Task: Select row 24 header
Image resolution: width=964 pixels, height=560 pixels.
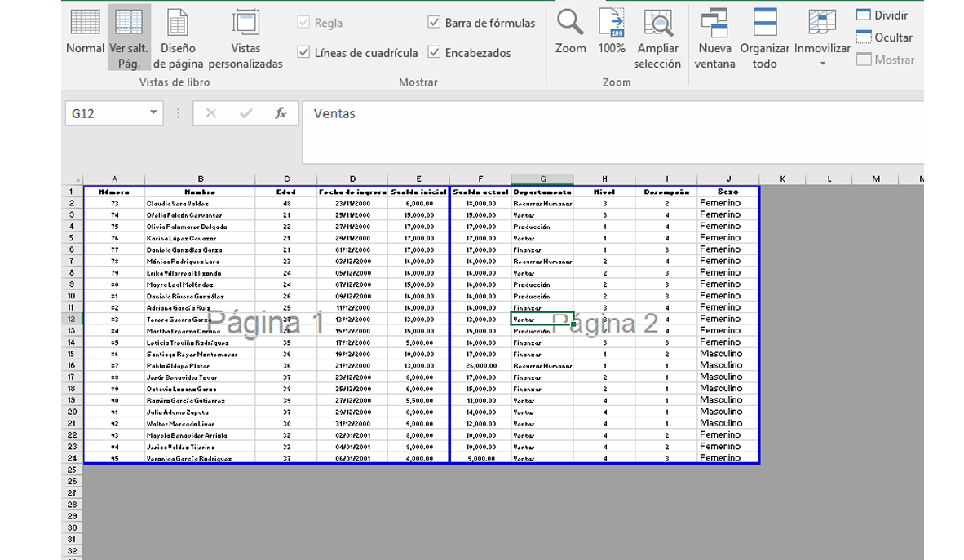Action: pos(72,458)
